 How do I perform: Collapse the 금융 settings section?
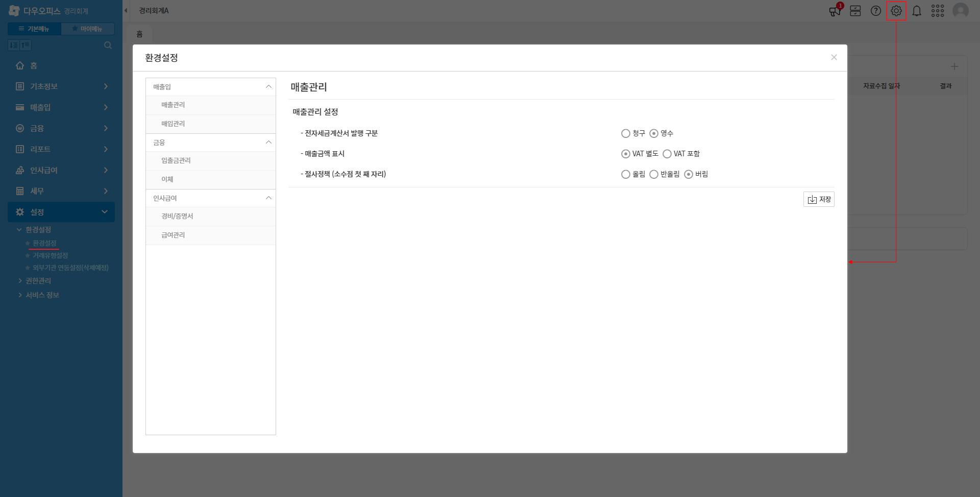268,143
